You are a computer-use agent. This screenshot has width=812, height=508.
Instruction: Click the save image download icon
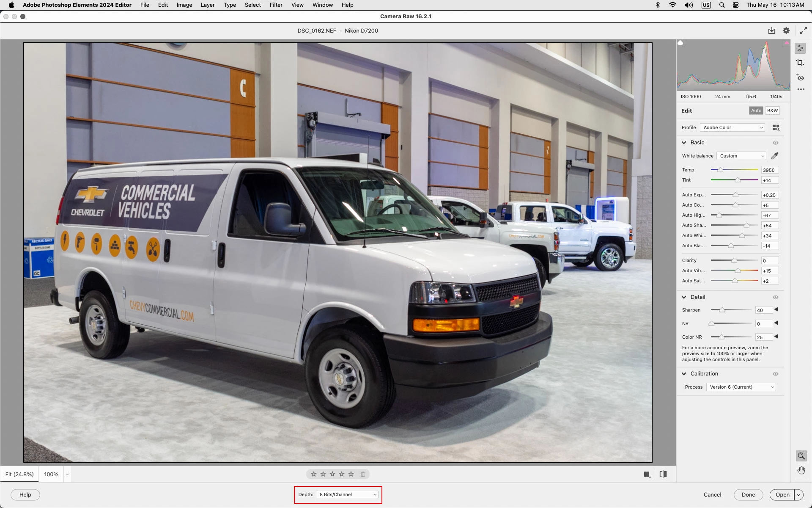[772, 30]
